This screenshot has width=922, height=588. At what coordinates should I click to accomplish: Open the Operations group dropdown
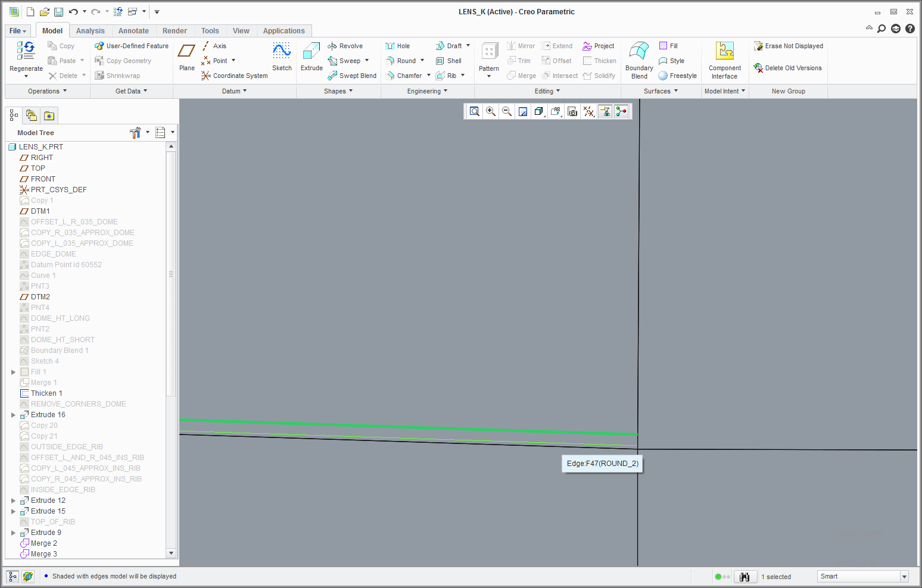pos(48,91)
